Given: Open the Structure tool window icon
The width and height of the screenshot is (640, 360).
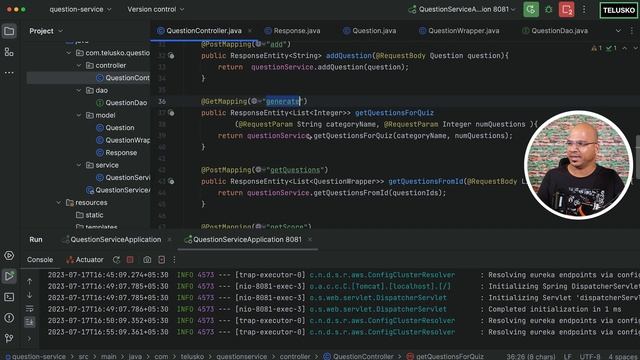Looking at the screenshot, I should (9, 52).
